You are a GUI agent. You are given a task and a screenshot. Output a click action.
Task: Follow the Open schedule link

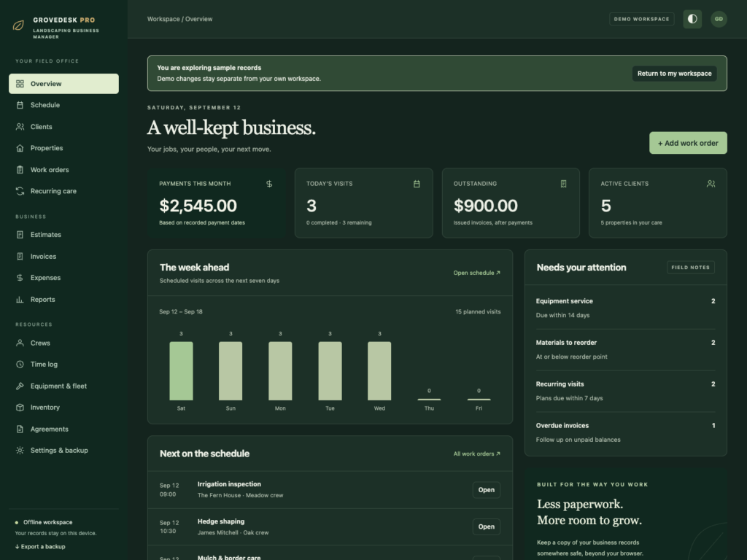tap(476, 273)
